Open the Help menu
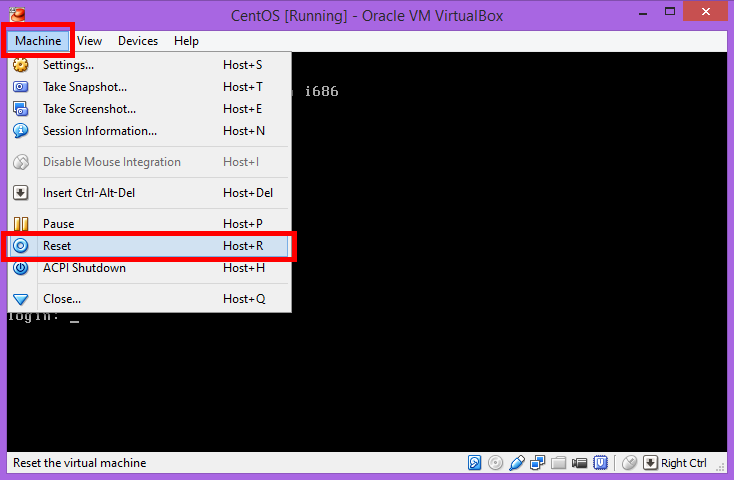Viewport: 734px width, 480px height. [186, 41]
